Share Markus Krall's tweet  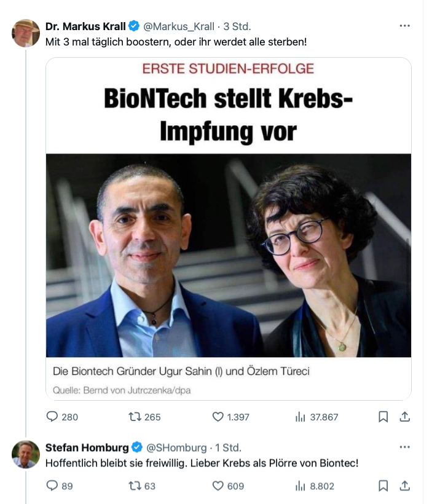click(405, 417)
